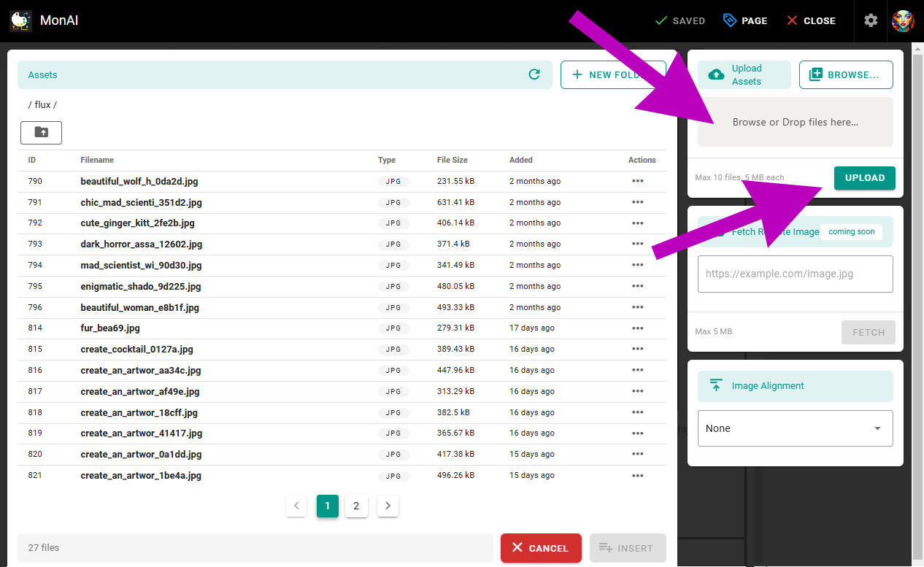Click the remote image URL input field
The image size is (924, 567).
(x=795, y=274)
